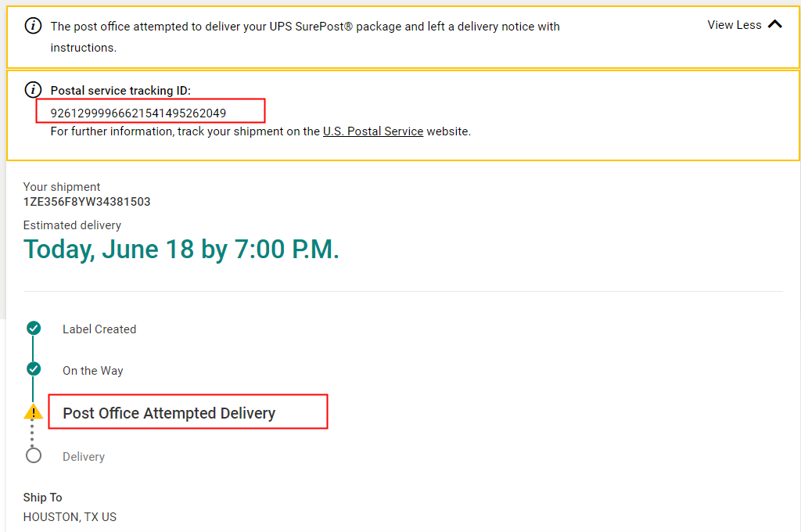
Task: Click the shipment number 1ZE356F8YW34381503
Action: pos(87,202)
